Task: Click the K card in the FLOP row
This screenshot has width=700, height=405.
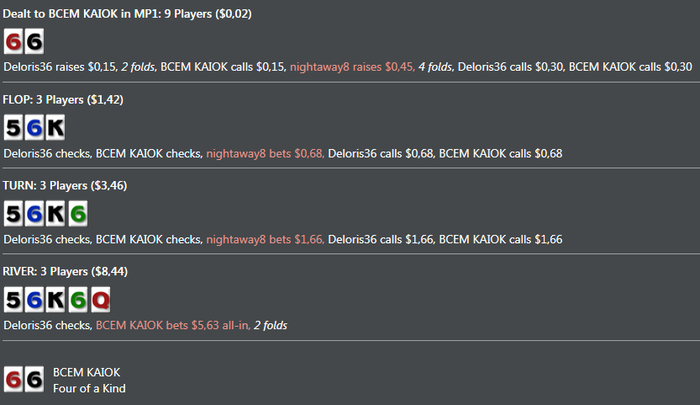Action: click(55, 128)
